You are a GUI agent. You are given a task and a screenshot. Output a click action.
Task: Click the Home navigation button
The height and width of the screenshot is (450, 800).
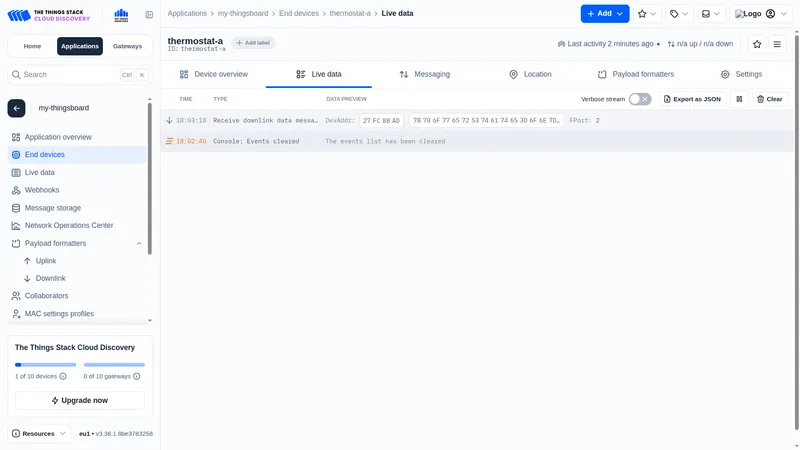pyautogui.click(x=32, y=46)
